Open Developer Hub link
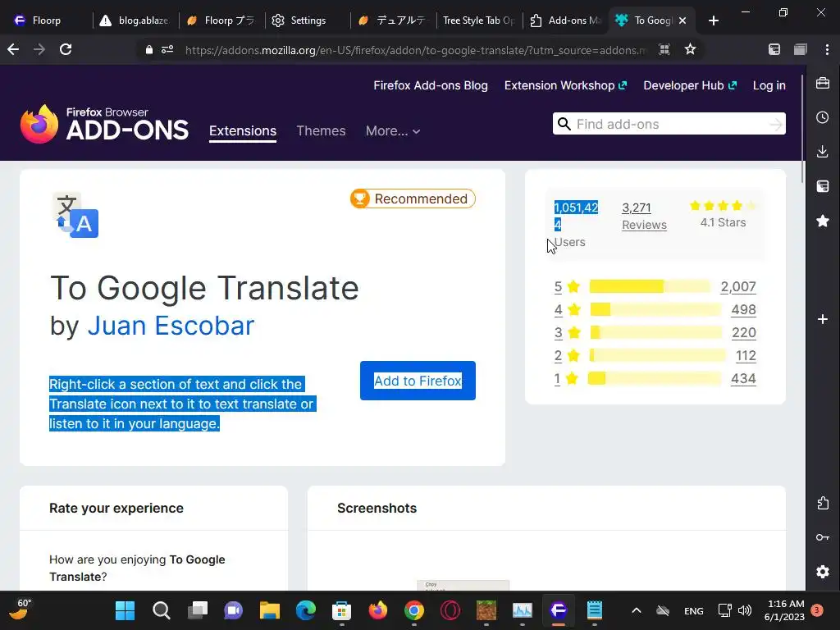Screen dimensions: 840x630 point(690,85)
